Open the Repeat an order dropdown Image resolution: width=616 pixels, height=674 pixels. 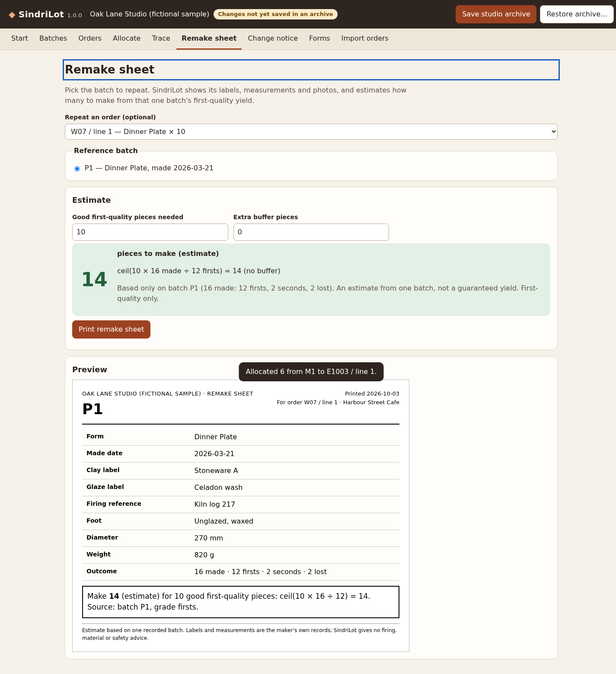pos(311,132)
